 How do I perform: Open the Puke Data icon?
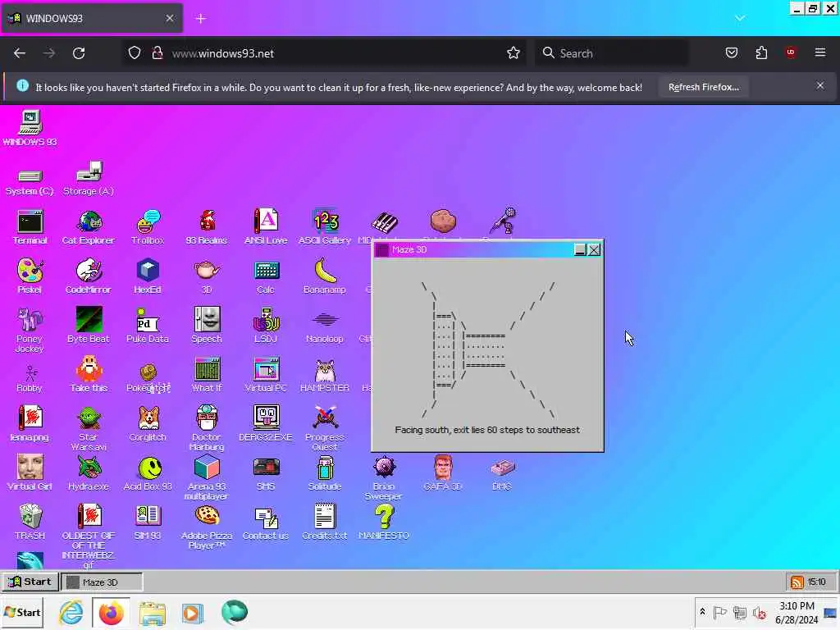[148, 325]
